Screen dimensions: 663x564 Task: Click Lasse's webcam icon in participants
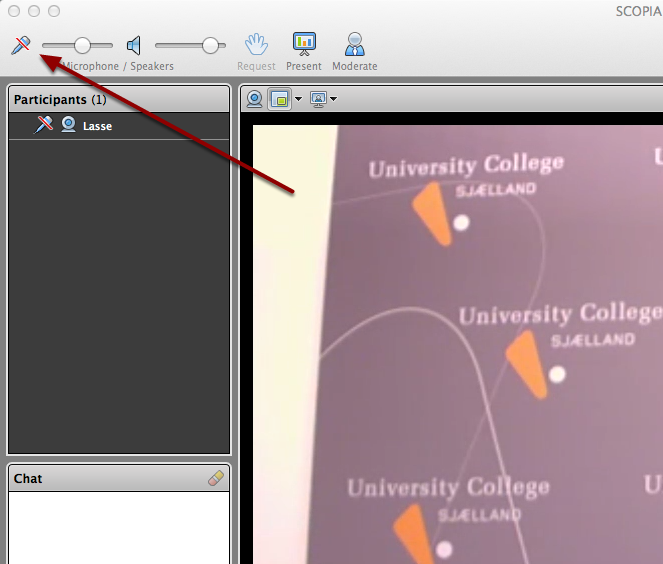click(68, 125)
